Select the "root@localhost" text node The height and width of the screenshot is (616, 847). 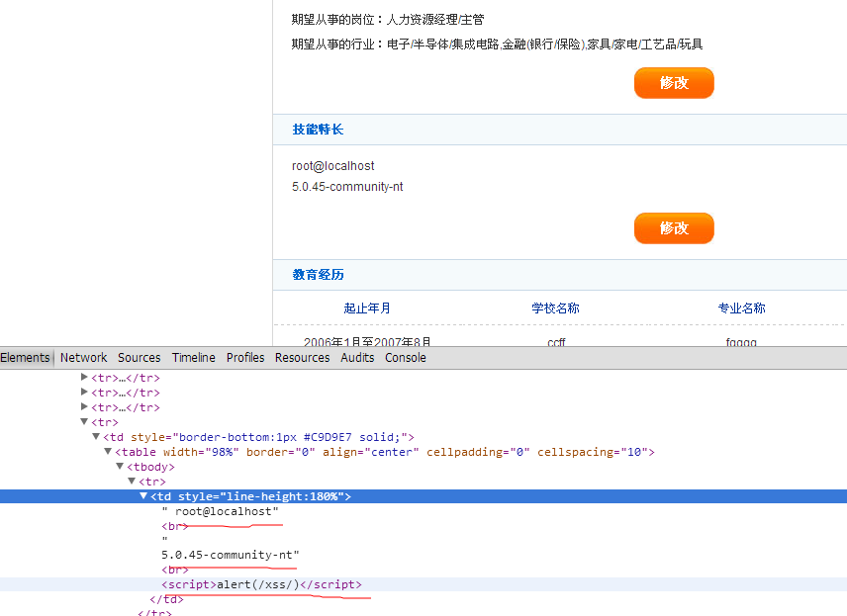point(221,511)
